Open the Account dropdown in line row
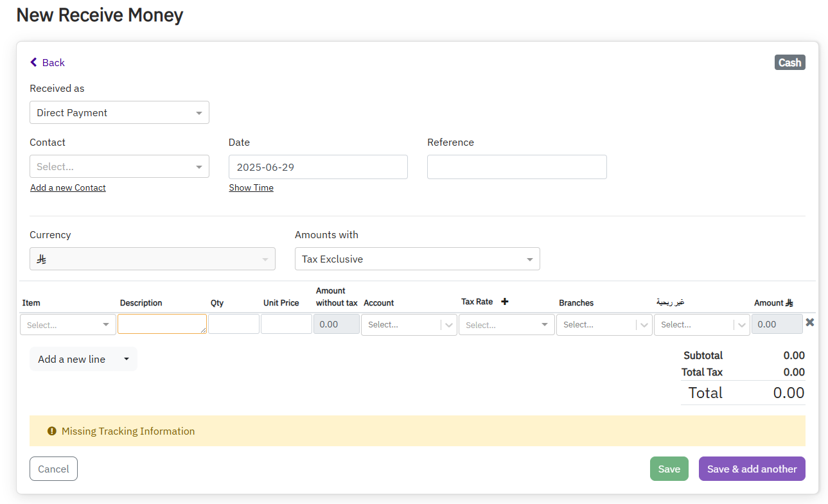Screen dimensions: 828x504 click(409, 325)
